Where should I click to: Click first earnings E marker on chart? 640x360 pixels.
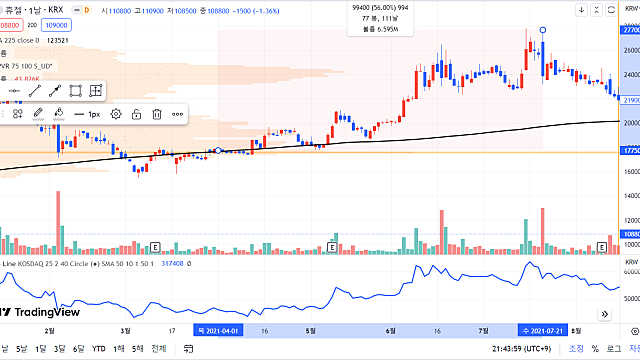pyautogui.click(x=155, y=247)
